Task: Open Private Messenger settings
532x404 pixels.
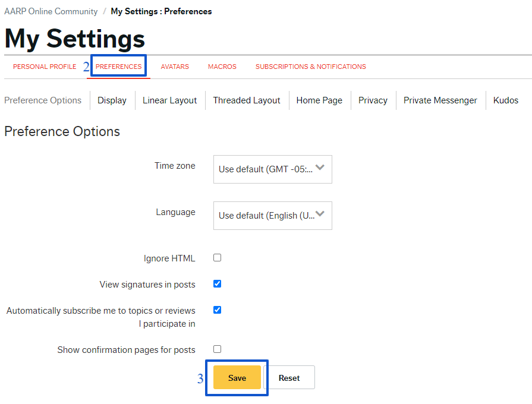Action: pos(440,100)
